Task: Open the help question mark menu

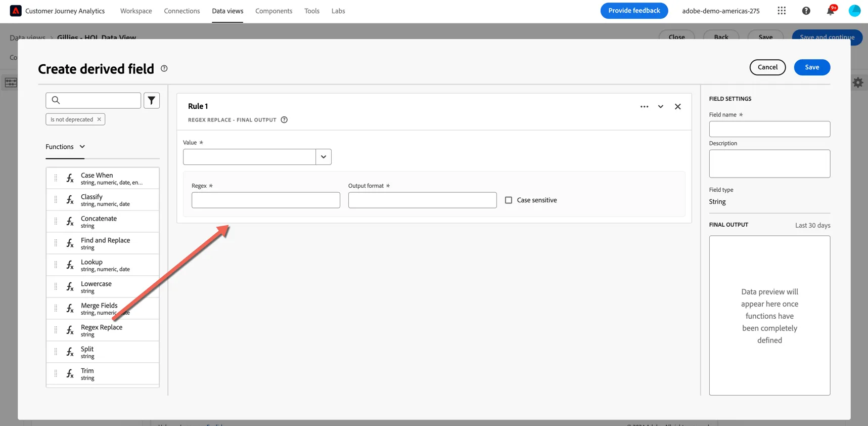Action: [806, 11]
